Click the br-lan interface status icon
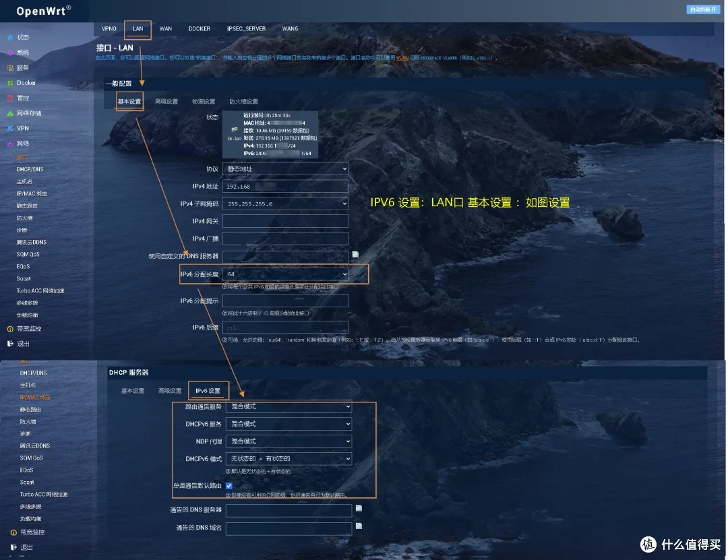This screenshot has width=728, height=560. 235,129
